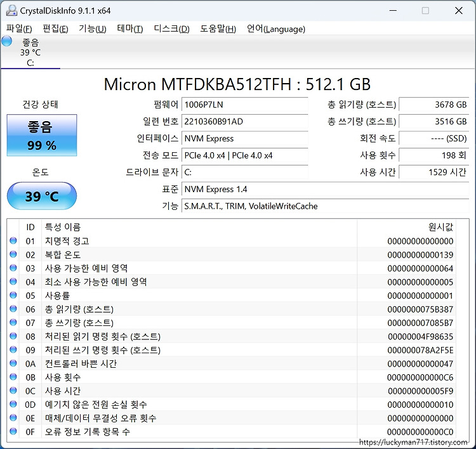This screenshot has width=476, height=449.
Task: Click status dot for 04 최소 사용 가능한 예비 영역
Action: click(13, 282)
